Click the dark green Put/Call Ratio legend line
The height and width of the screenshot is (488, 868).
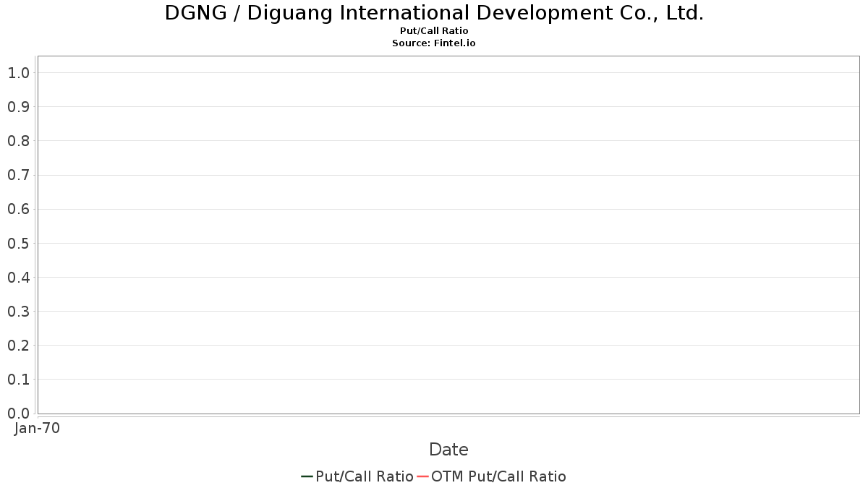307,476
